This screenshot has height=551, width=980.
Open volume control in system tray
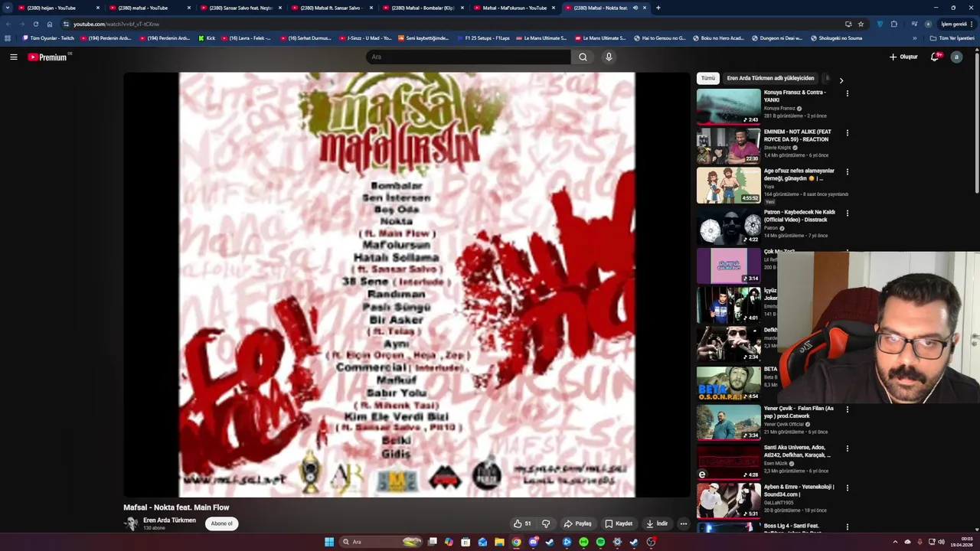[942, 542]
